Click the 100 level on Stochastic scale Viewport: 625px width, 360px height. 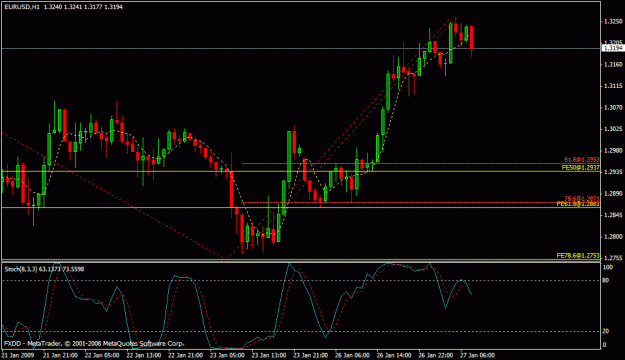click(x=608, y=268)
